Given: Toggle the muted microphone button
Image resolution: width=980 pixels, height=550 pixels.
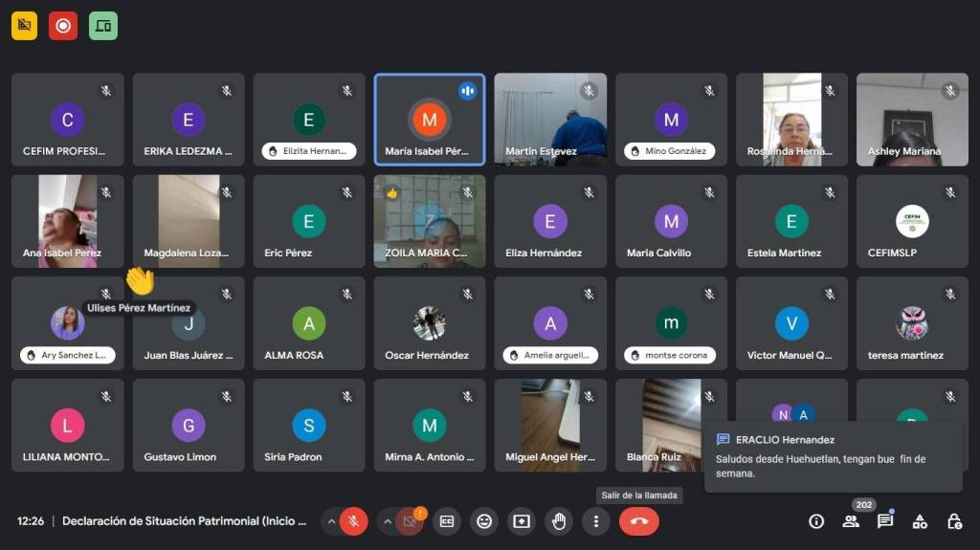Looking at the screenshot, I should pyautogui.click(x=353, y=521).
